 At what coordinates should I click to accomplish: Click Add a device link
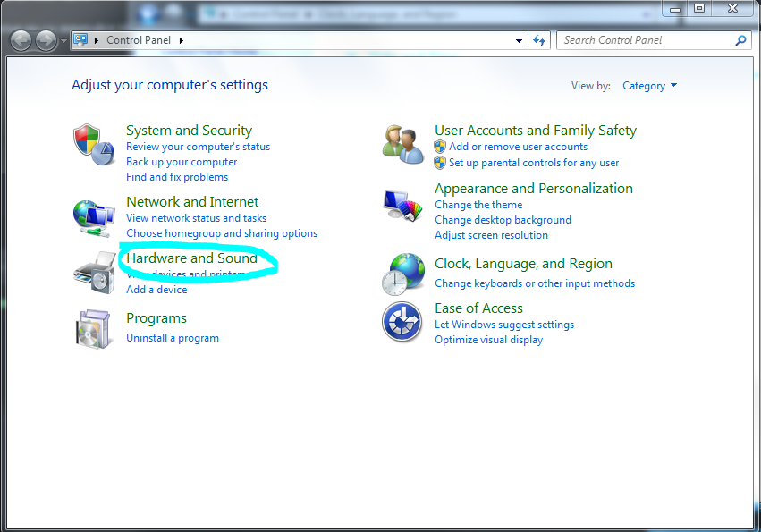(156, 290)
